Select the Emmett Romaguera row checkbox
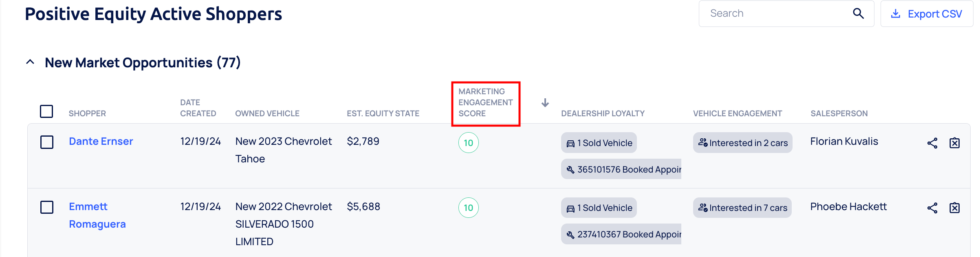 [47, 207]
